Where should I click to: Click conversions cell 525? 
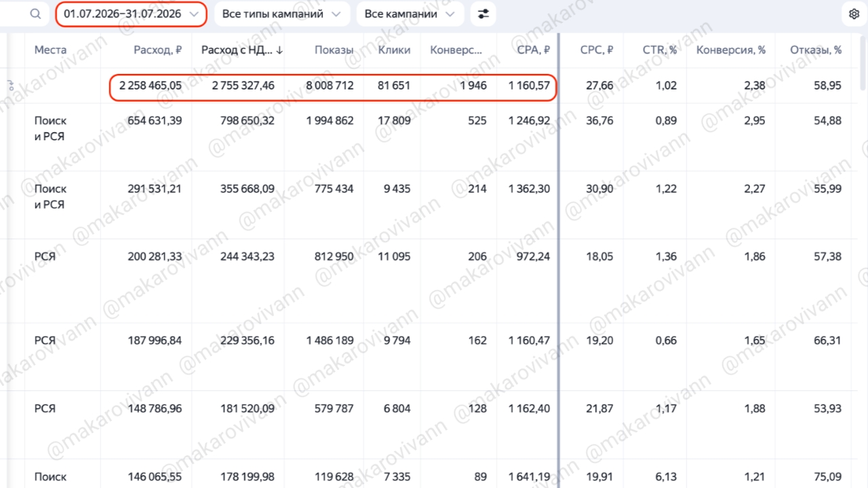point(477,121)
